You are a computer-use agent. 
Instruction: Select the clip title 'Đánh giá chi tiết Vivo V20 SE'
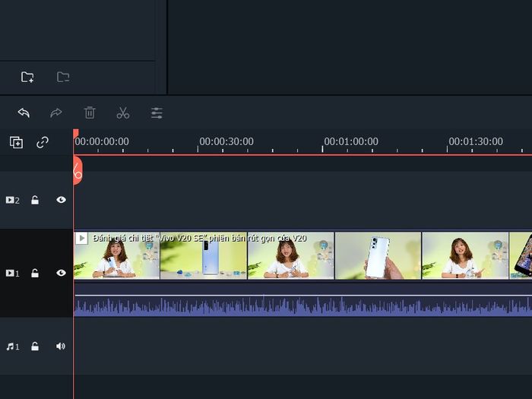[x=199, y=238]
